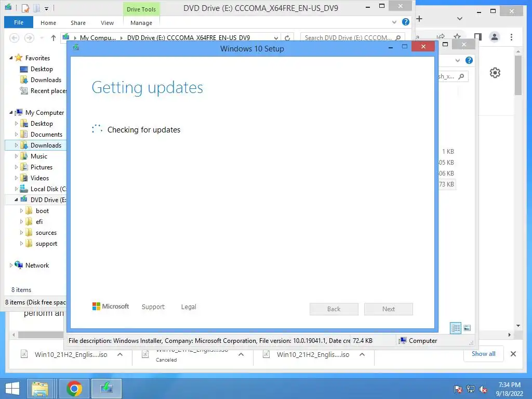Image resolution: width=532 pixels, height=399 pixels.
Task: Select the Documents folder in tree
Action: coord(46,135)
